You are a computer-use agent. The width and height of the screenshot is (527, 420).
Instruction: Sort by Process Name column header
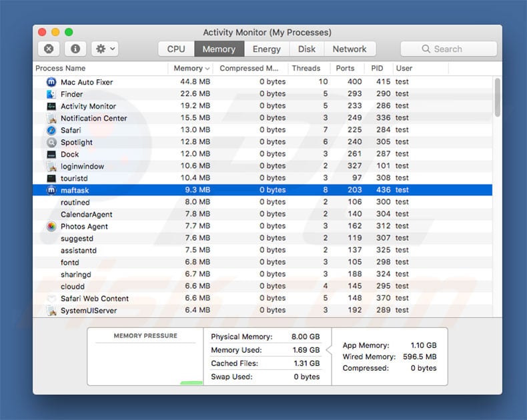pyautogui.click(x=101, y=68)
